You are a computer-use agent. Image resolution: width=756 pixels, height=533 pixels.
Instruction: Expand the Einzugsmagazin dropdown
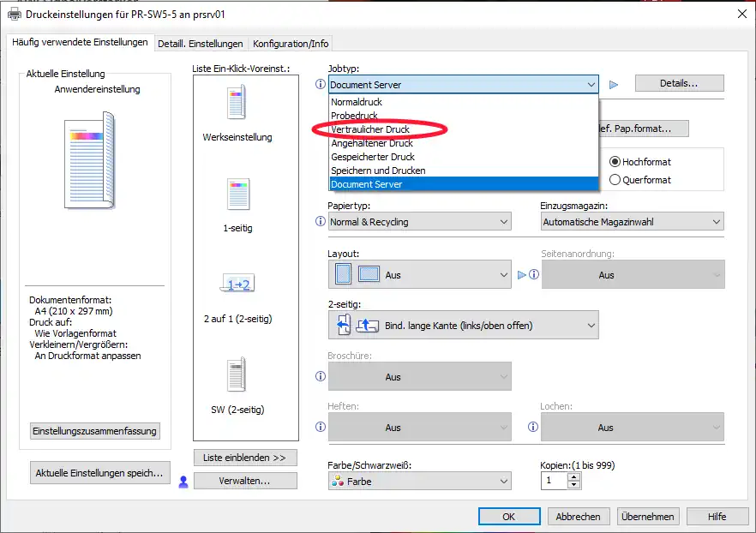click(632, 222)
